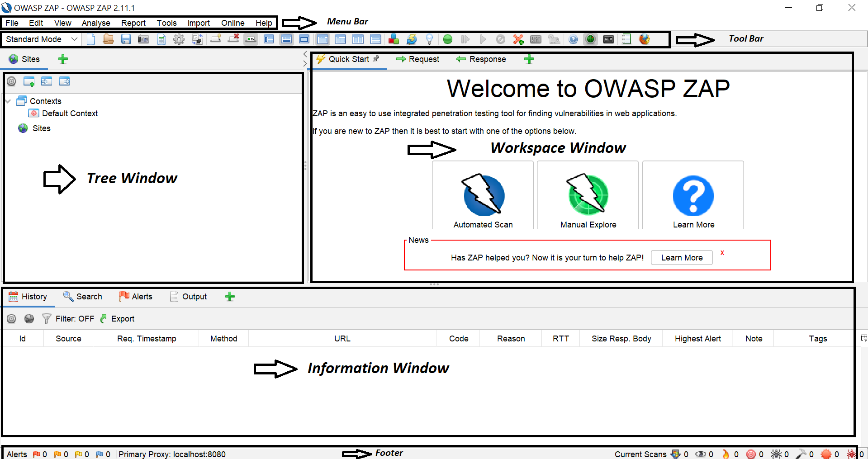Click the Check for Updates refresh icon
Screen dimensions: 868x459
(x=412, y=39)
